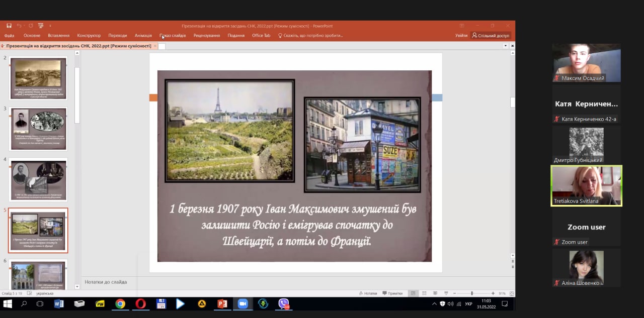The height and width of the screenshot is (318, 644).
Task: Switch to the Основне ribbon tab
Action: coord(32,36)
